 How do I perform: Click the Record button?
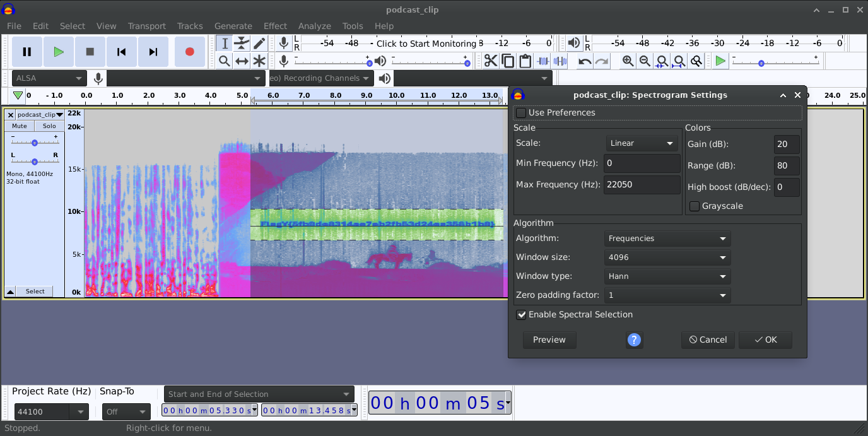[189, 52]
